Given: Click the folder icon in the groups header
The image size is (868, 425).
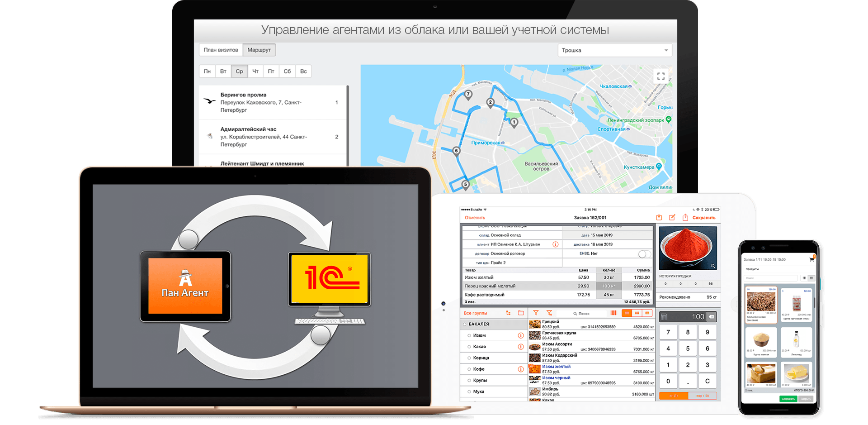Looking at the screenshot, I should (521, 313).
